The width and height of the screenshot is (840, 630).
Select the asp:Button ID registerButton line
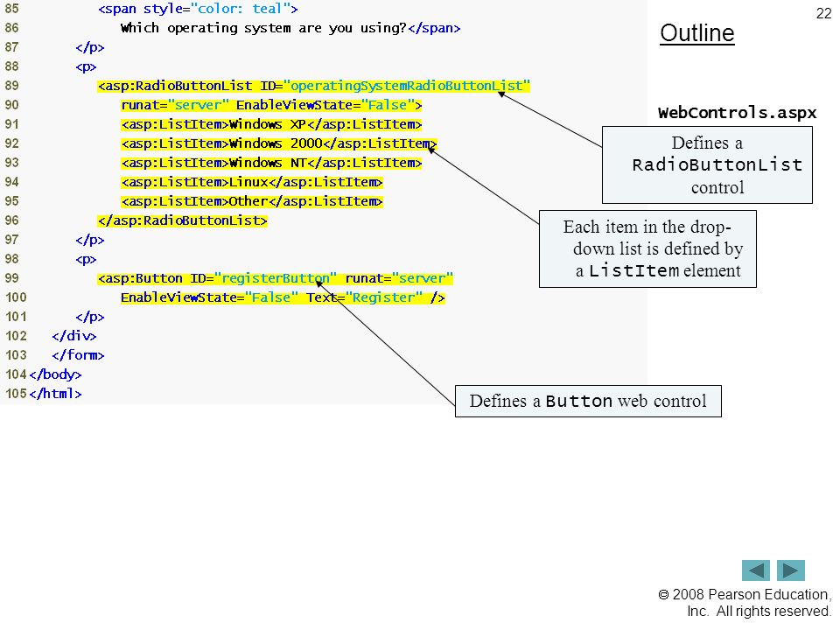coord(276,278)
